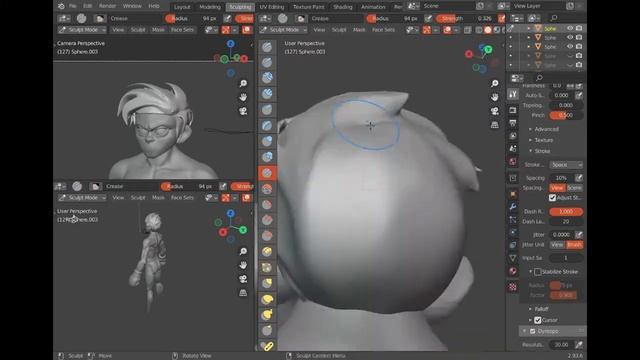Set Jitter Unit to View

pyautogui.click(x=557, y=245)
